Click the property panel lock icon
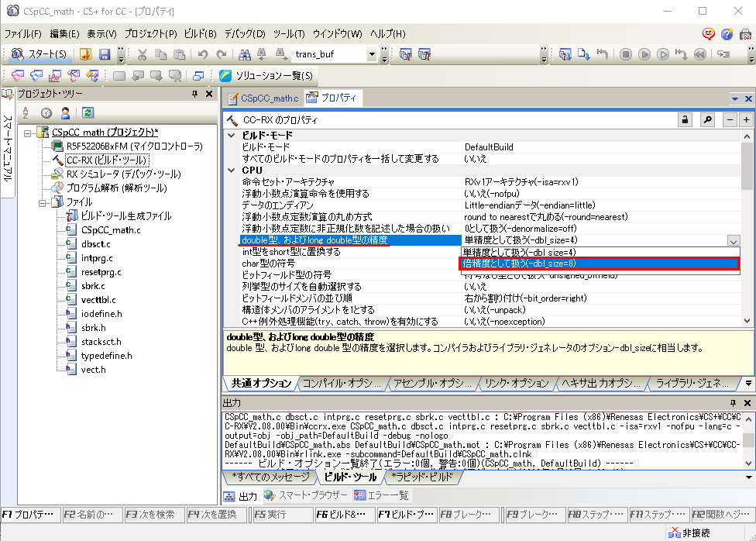Image resolution: width=756 pixels, height=541 pixels. tap(685, 119)
